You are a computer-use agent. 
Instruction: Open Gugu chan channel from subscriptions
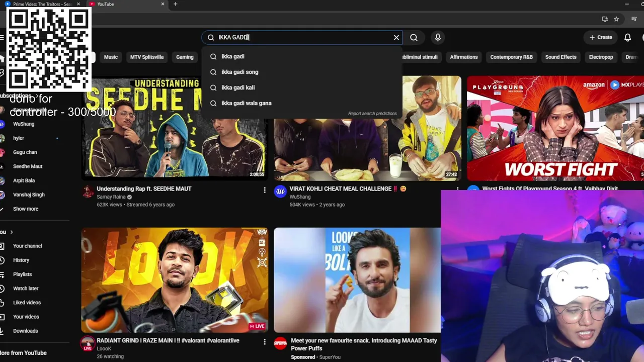[x=25, y=152]
